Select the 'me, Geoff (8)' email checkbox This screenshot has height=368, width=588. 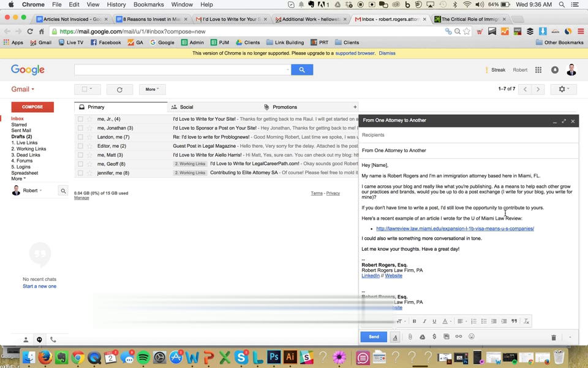80,164
